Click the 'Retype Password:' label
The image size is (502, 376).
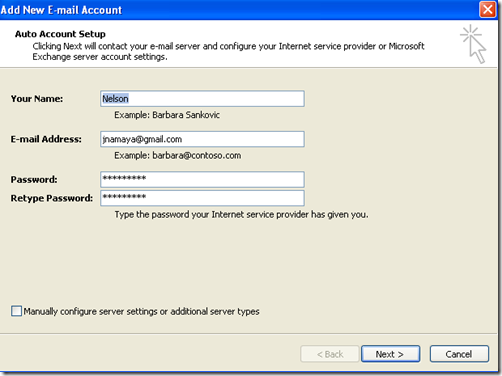52,198
